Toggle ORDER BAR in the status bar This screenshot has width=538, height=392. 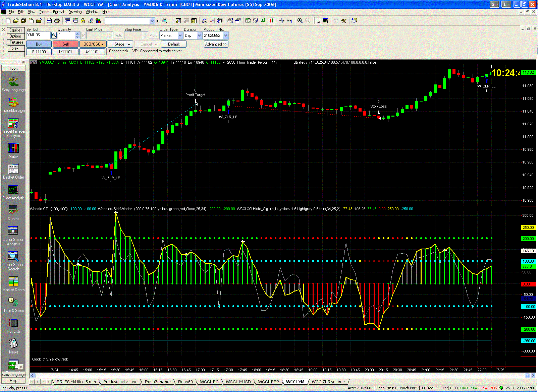point(470,388)
